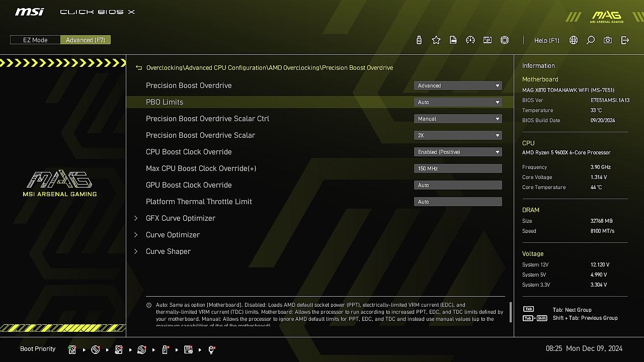The image size is (644, 362).
Task: Click MAG X870 TOMAHAWK WIFI board name
Action: coord(568,90)
